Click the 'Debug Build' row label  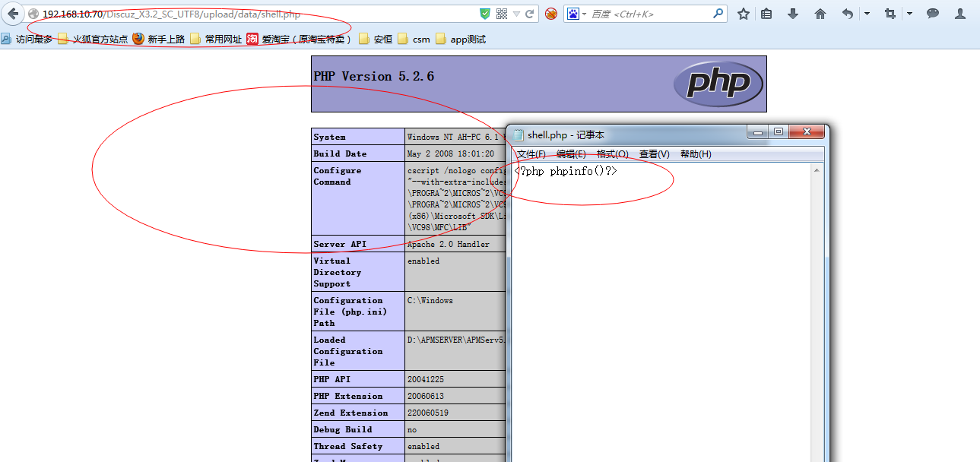pyautogui.click(x=343, y=429)
